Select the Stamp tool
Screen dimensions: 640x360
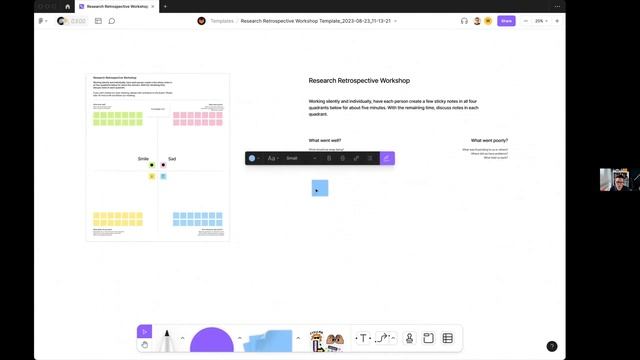pos(409,338)
